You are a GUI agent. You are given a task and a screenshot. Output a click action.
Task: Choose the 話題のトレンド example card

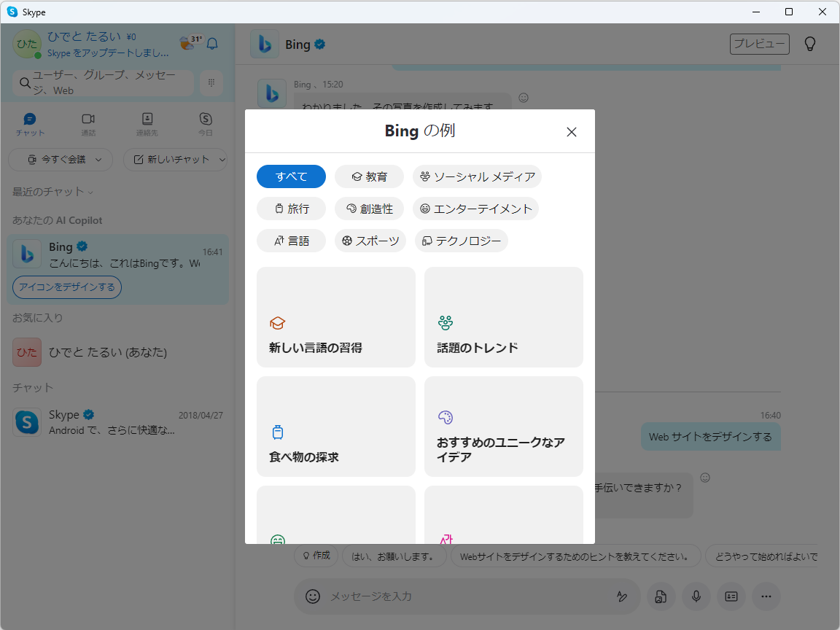(x=504, y=317)
